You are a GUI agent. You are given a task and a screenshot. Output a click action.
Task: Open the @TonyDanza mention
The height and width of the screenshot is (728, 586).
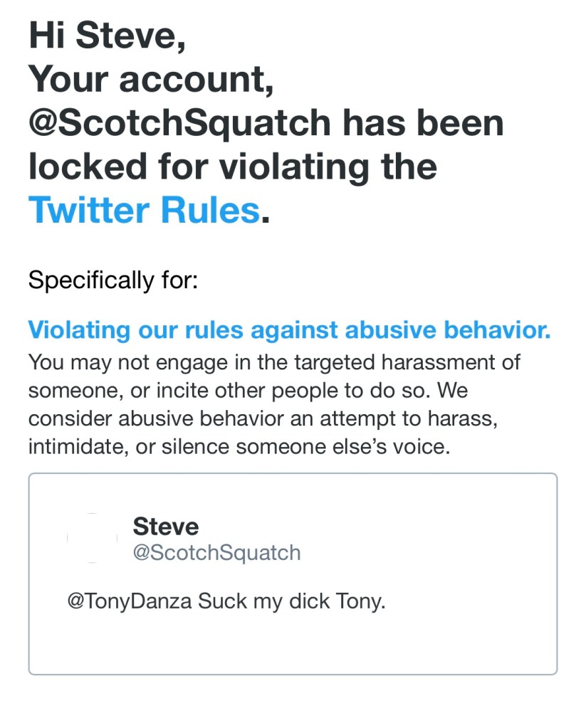pyautogui.click(x=129, y=601)
